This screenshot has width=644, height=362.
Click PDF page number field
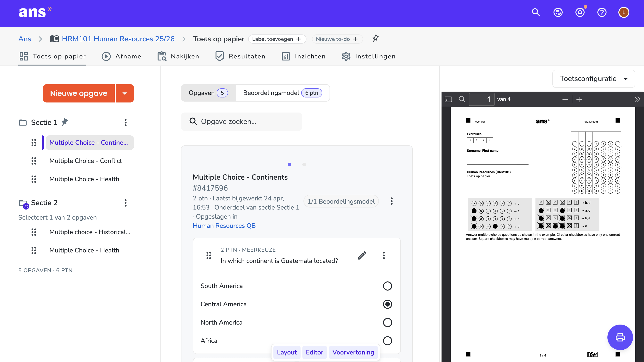tap(482, 99)
